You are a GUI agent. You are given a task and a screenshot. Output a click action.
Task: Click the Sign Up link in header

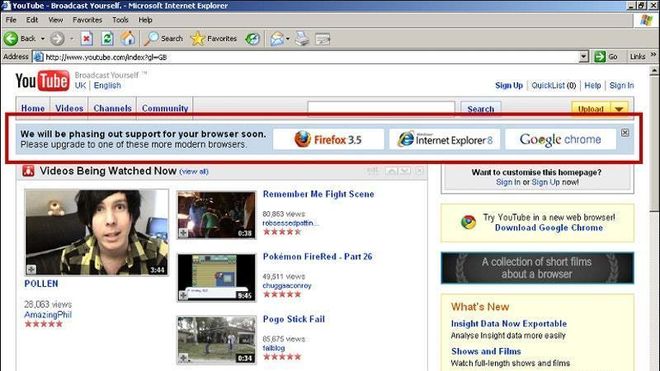point(509,85)
